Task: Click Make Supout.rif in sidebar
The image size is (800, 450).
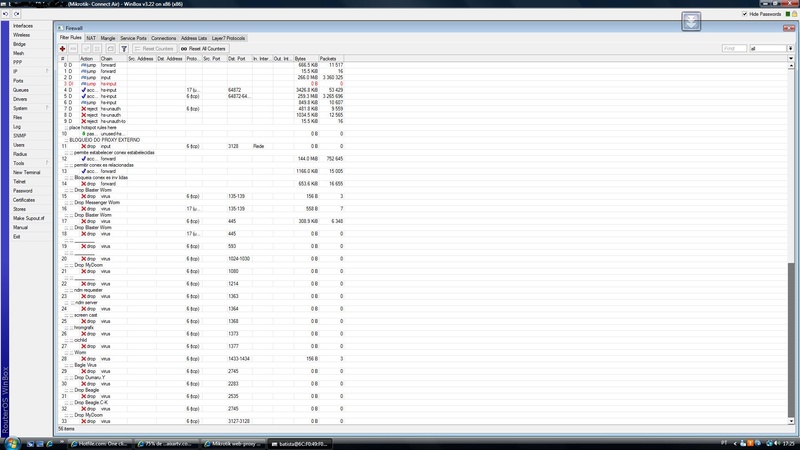Action: pyautogui.click(x=29, y=218)
